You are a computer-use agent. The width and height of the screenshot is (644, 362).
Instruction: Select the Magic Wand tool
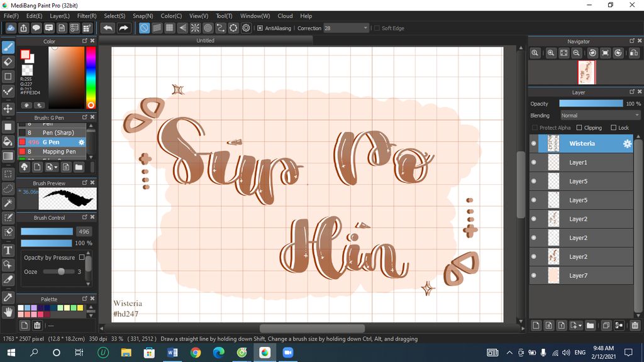[x=8, y=203]
